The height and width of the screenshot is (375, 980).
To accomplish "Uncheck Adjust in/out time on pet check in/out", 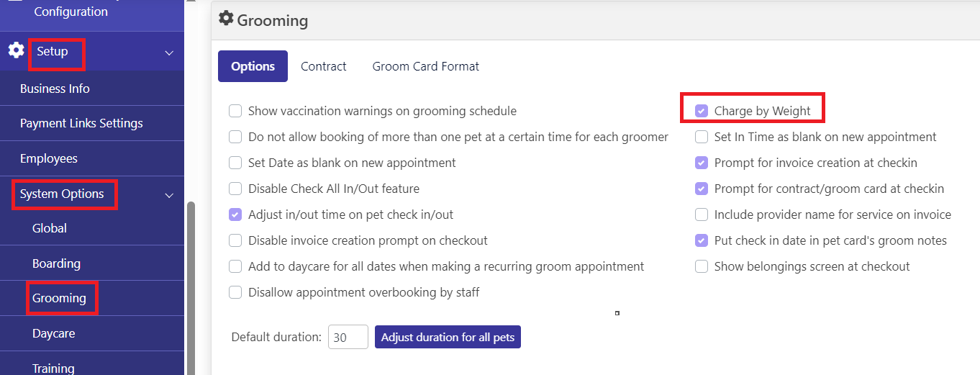I will [235, 214].
